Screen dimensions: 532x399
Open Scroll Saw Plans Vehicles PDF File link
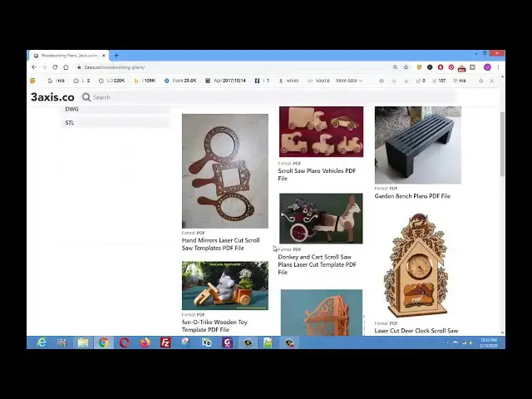click(x=317, y=175)
